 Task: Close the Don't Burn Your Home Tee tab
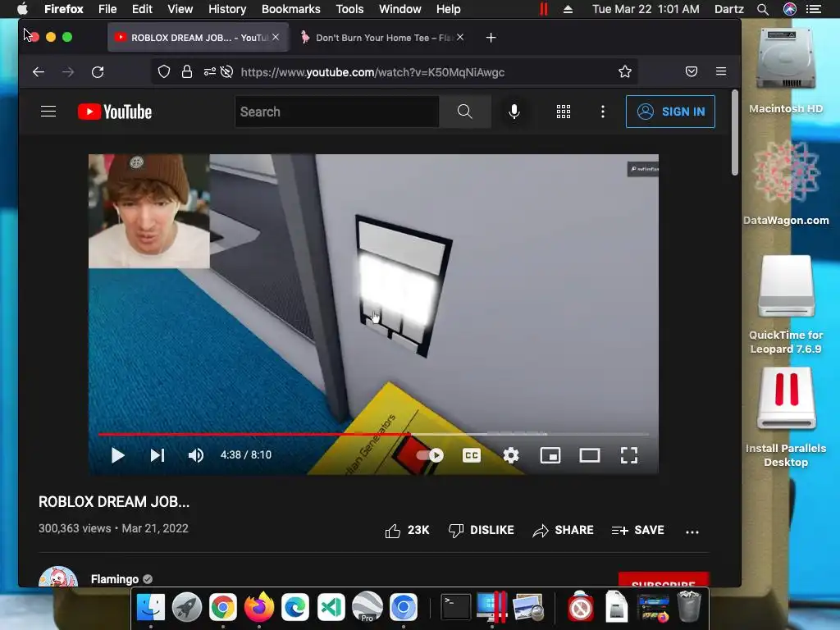coord(460,37)
